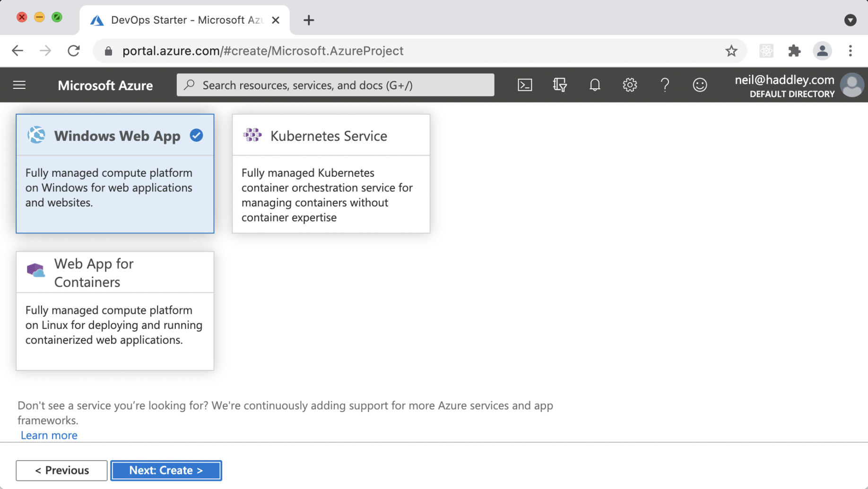Open the neil@haddley.com account menu
This screenshot has width=868, height=489.
pos(799,86)
